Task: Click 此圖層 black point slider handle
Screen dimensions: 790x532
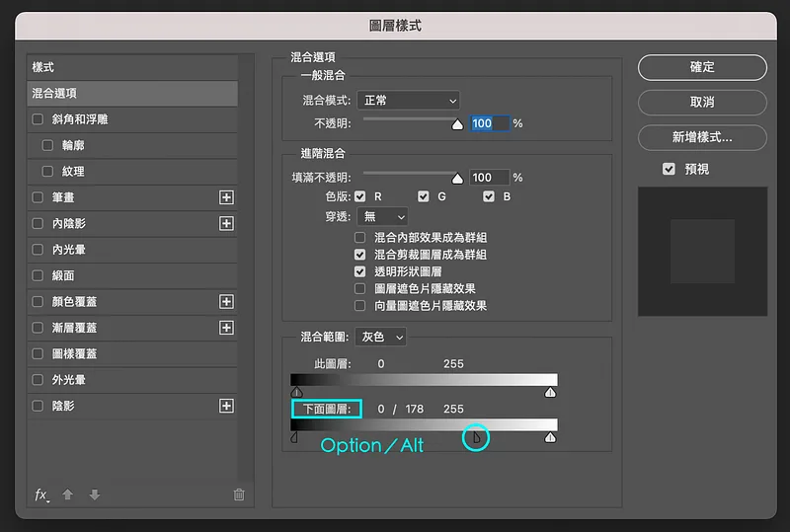Action: [297, 392]
